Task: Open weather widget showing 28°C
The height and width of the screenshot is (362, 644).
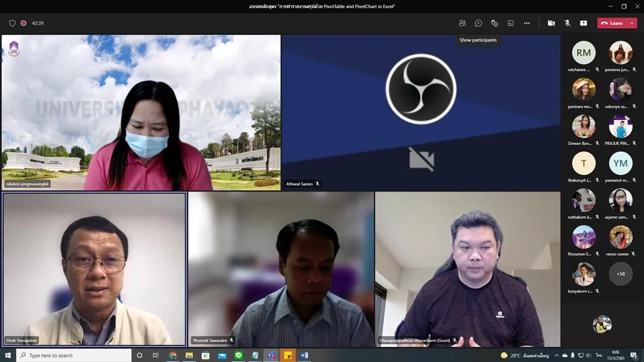Action: pyautogui.click(x=525, y=356)
